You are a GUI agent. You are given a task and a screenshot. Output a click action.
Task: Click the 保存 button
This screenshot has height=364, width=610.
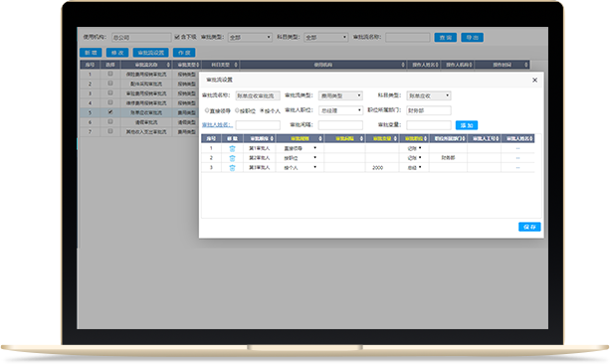tap(529, 227)
